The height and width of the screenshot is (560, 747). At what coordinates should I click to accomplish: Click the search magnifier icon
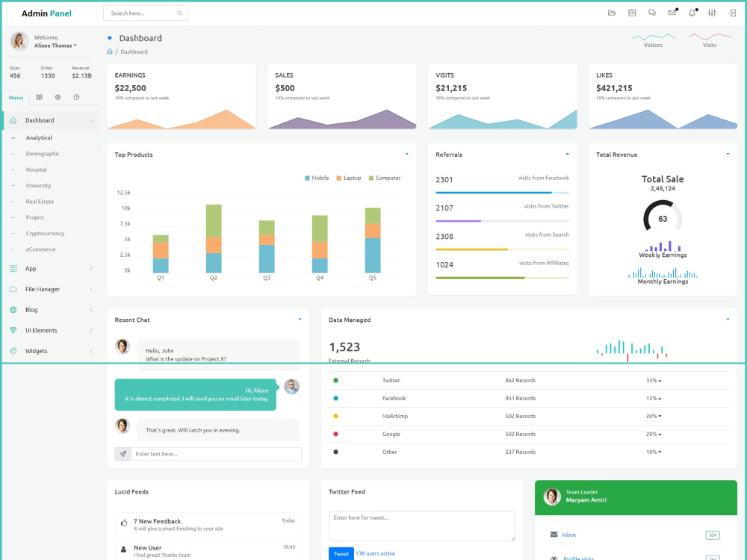point(179,13)
